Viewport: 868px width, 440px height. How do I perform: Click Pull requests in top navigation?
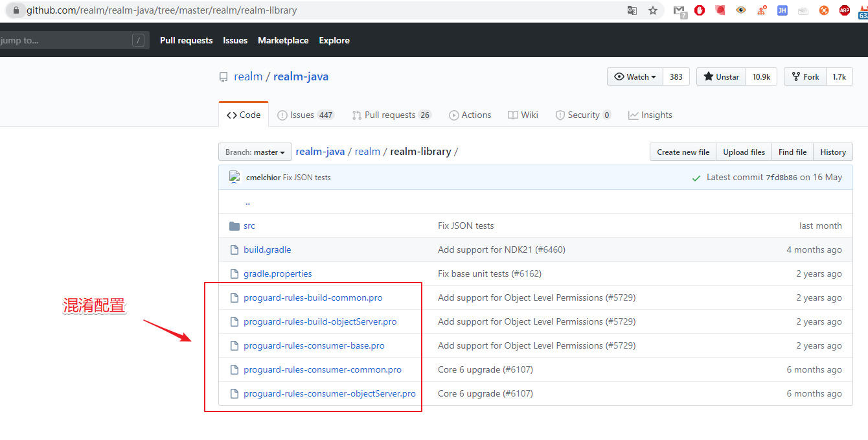(187, 40)
